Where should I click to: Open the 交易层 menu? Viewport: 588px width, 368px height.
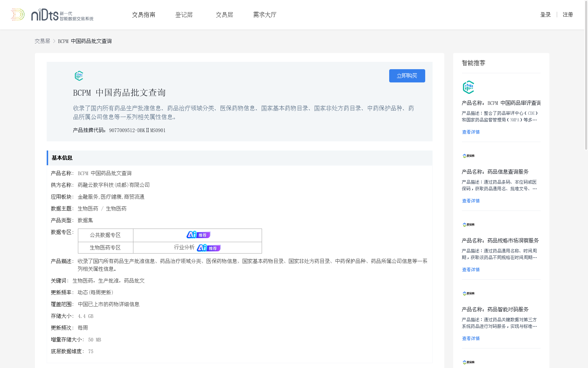tap(225, 15)
